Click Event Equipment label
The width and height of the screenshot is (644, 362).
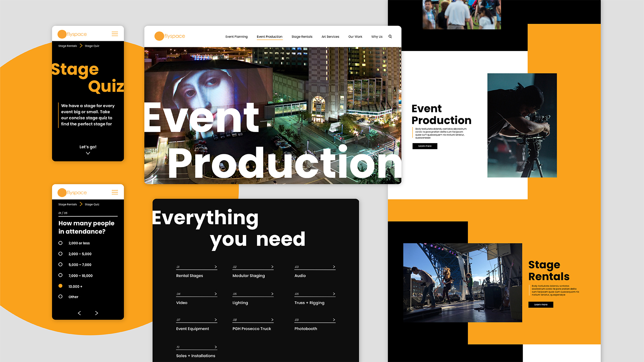coord(193,329)
